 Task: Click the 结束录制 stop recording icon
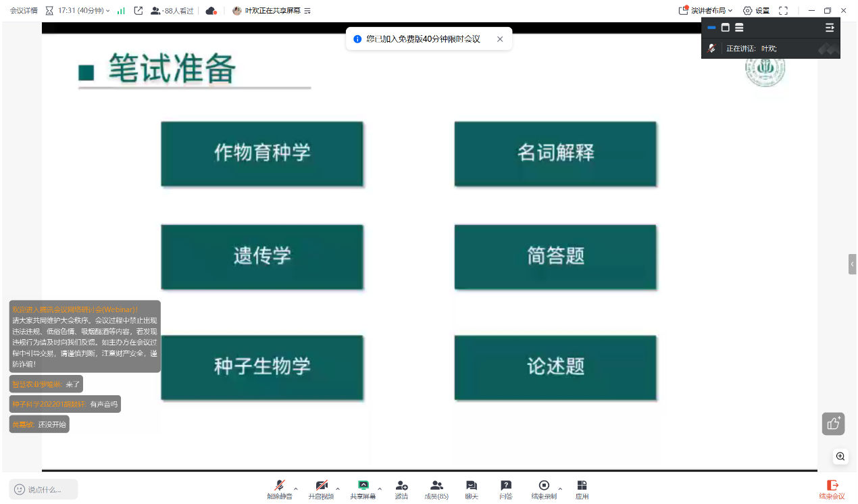pyautogui.click(x=544, y=486)
